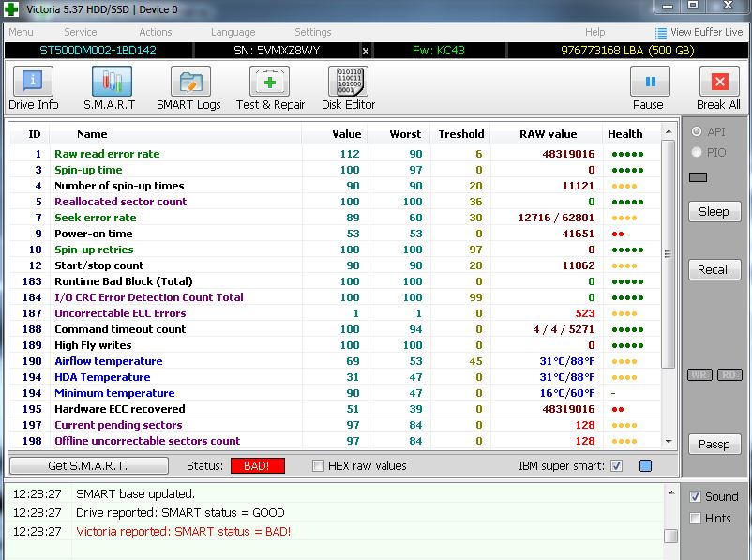This screenshot has width=752, height=560.
Task: Select the PIO radio button
Action: click(x=697, y=152)
